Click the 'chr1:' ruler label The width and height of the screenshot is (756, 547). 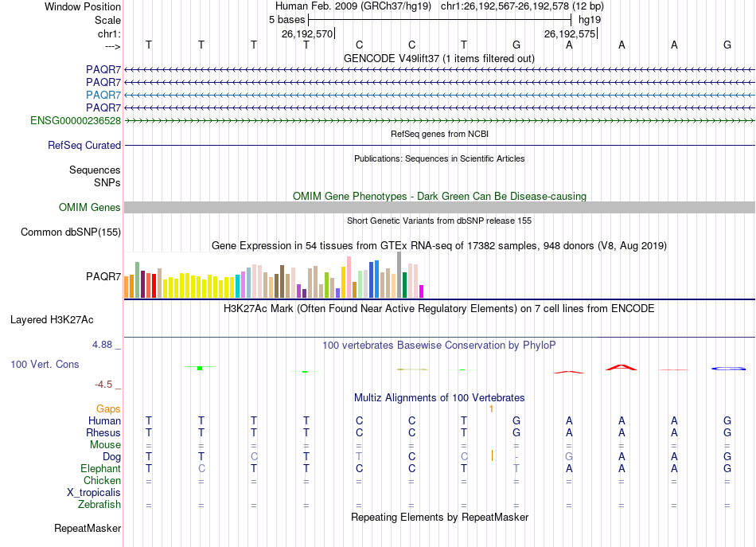click(109, 33)
